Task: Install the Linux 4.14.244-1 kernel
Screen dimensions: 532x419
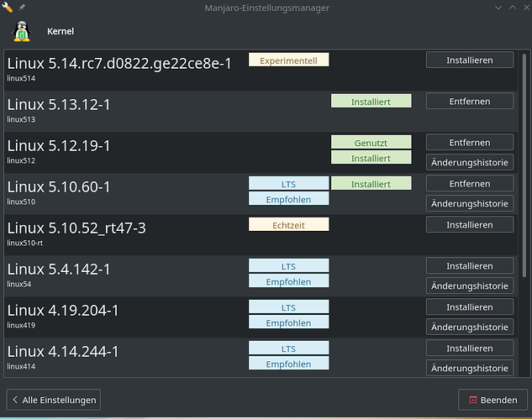Action: click(470, 348)
